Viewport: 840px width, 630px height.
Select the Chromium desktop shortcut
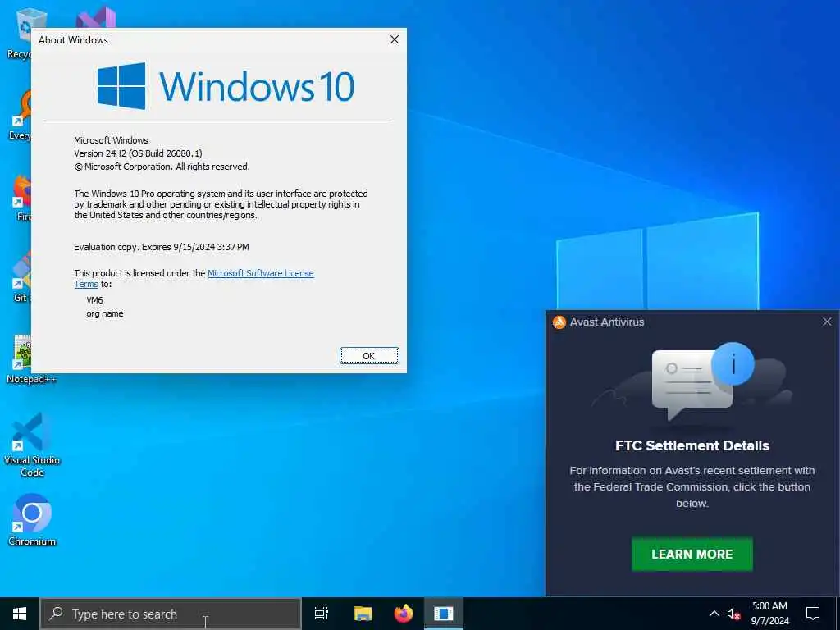(32, 519)
